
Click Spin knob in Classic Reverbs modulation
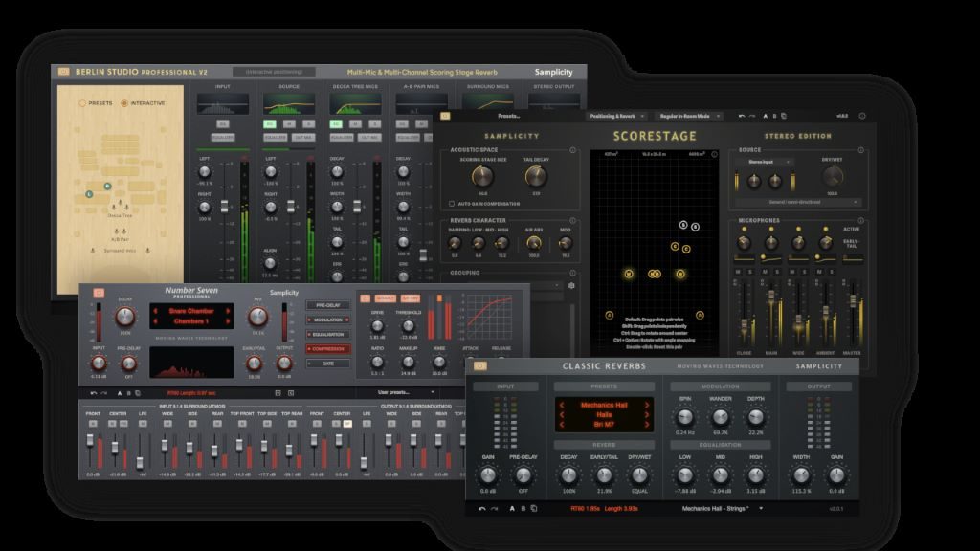click(685, 417)
